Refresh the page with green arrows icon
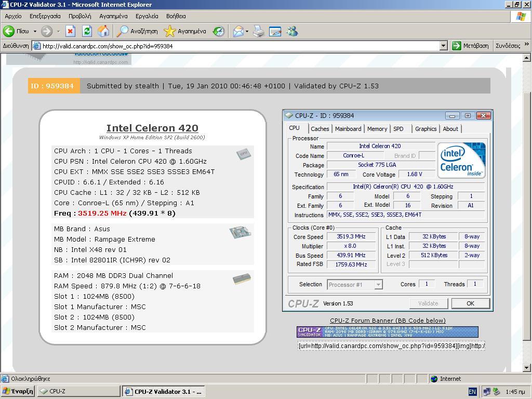Viewport: 532px width, 399px height. point(87,31)
